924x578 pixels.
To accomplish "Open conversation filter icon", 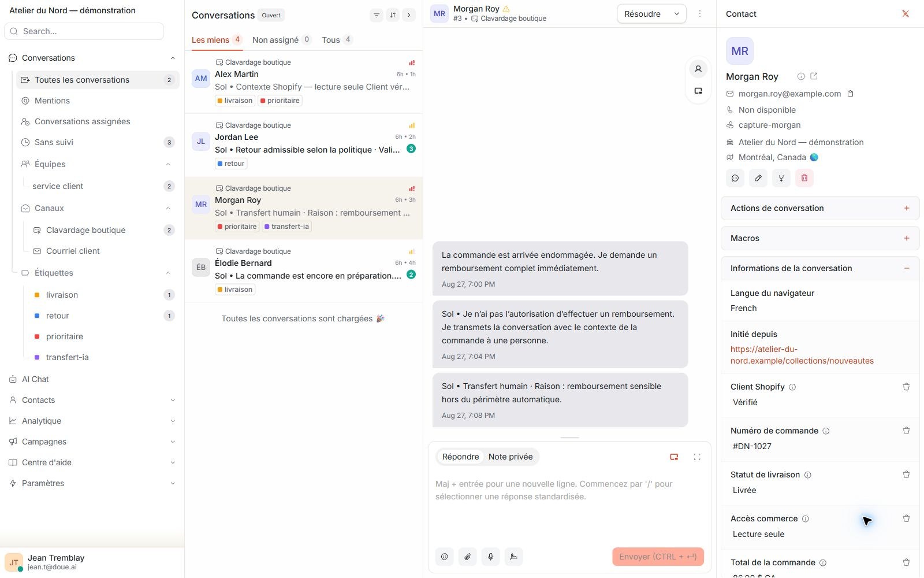I will [x=377, y=15].
